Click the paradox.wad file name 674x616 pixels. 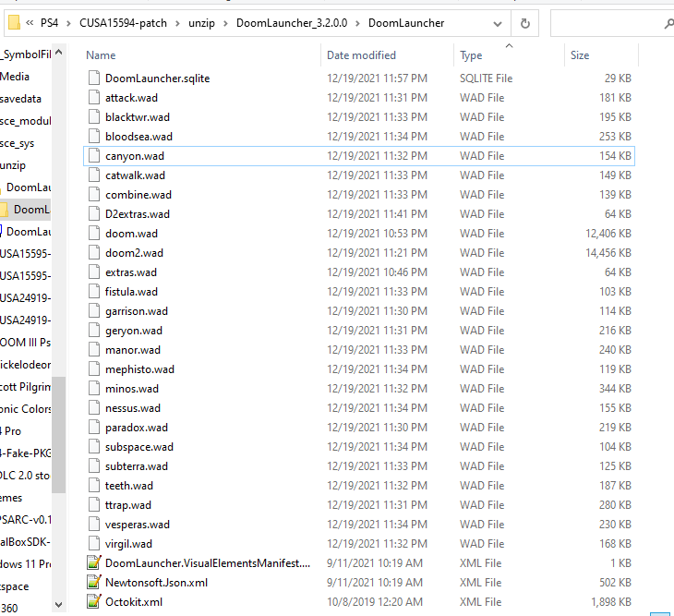tap(137, 427)
